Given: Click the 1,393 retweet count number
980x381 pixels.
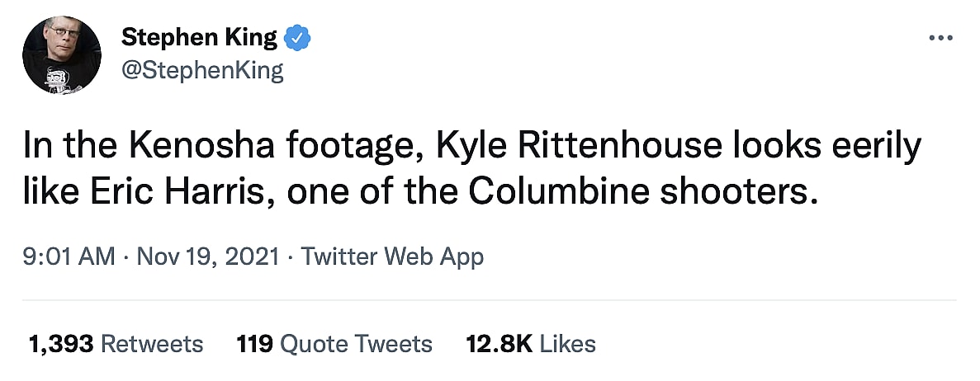Looking at the screenshot, I should (59, 344).
